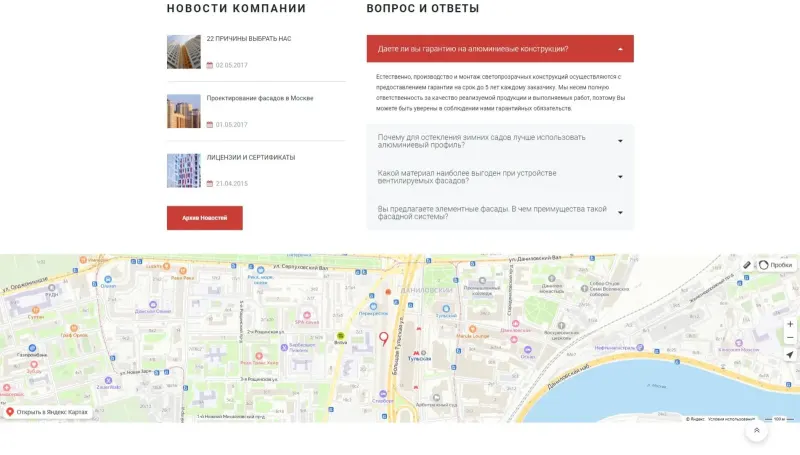
Task: Click the Газпромбанк map marker
Action: tap(32, 348)
